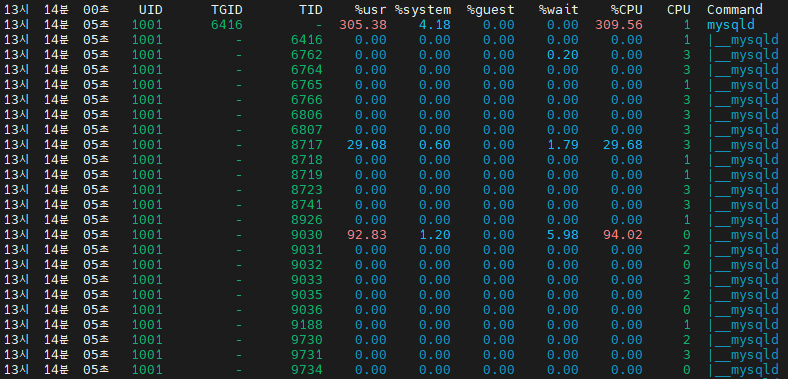Click the %guest column header

[x=490, y=10]
